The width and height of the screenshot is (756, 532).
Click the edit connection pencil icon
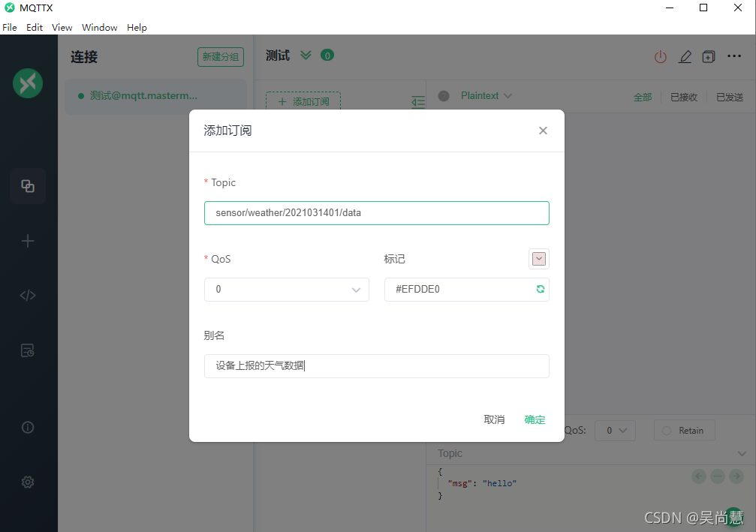pyautogui.click(x=685, y=57)
